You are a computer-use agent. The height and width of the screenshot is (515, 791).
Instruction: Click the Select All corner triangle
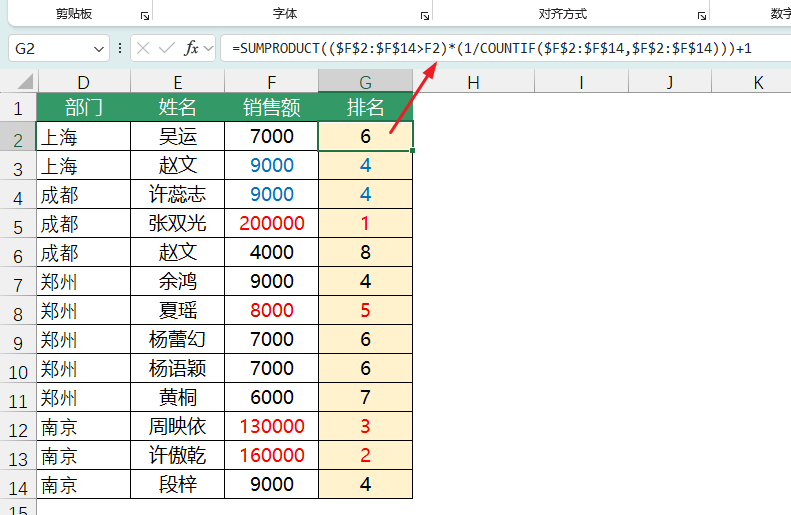[x=24, y=81]
